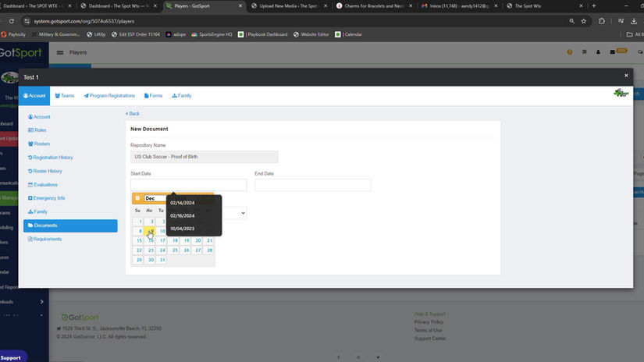Viewport: 644px width, 362px height.
Task: Open Facebook icon in footer
Action: pos(339,357)
